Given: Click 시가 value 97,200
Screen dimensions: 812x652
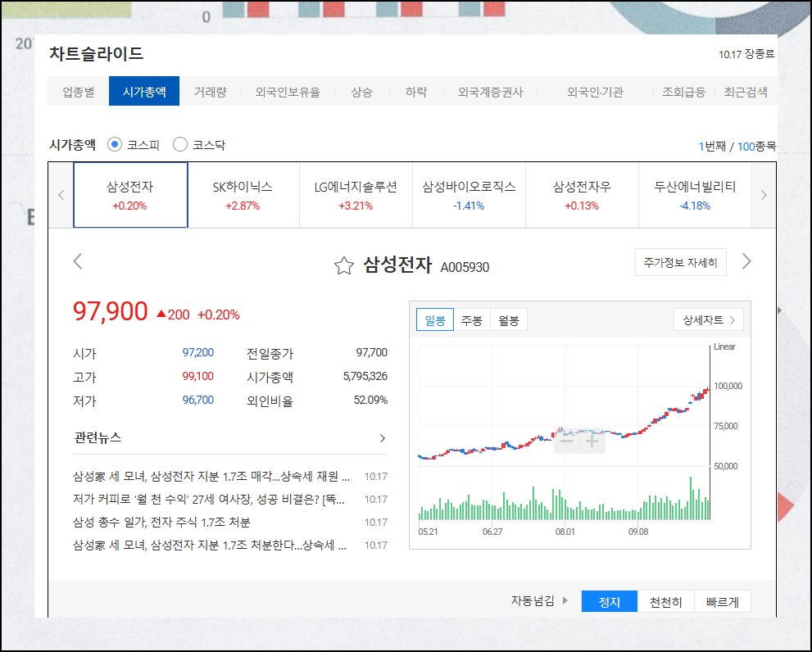Looking at the screenshot, I should (197, 353).
